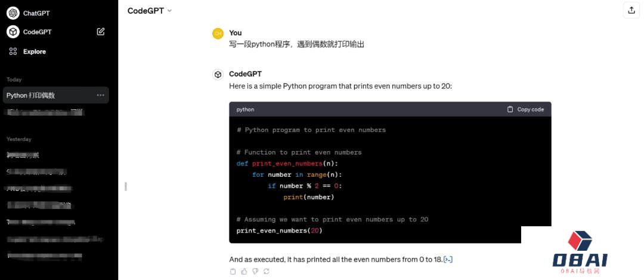The width and height of the screenshot is (644, 280).
Task: Click the CH user avatar
Action: tap(218, 33)
